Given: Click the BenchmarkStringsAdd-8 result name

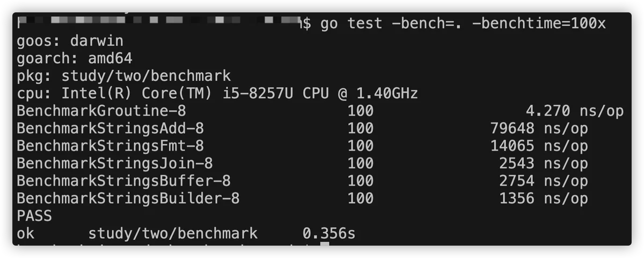Looking at the screenshot, I should point(110,128).
